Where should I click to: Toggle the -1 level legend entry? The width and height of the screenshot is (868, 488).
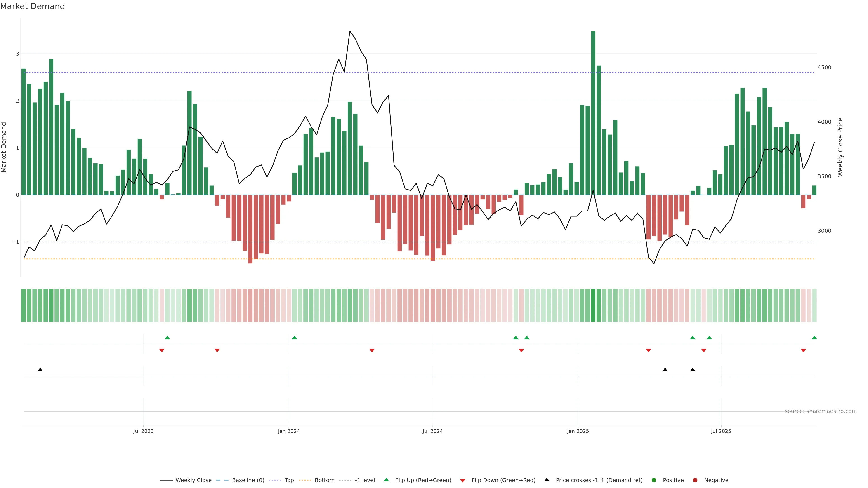pyautogui.click(x=364, y=480)
